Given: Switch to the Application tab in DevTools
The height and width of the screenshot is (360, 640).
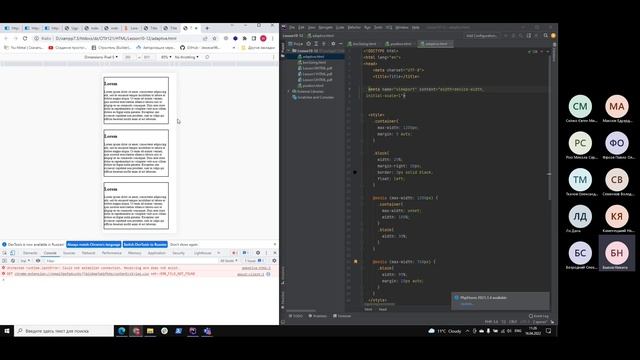Looking at the screenshot, I should [x=156, y=253].
